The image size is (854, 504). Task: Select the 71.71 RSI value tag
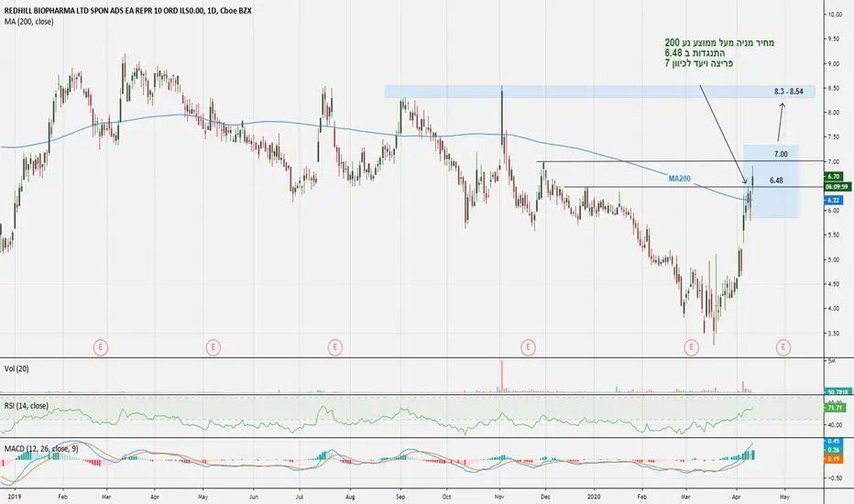click(x=835, y=407)
